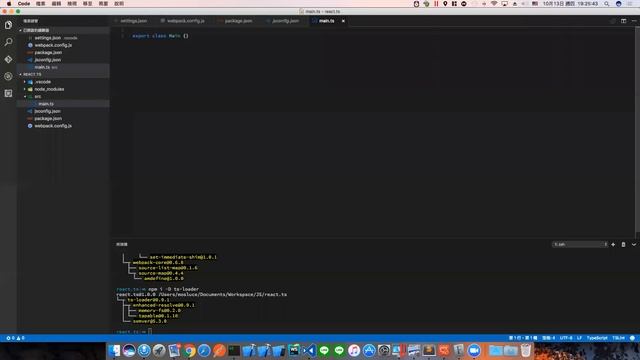Open Siri from the Dock

pos(129,350)
